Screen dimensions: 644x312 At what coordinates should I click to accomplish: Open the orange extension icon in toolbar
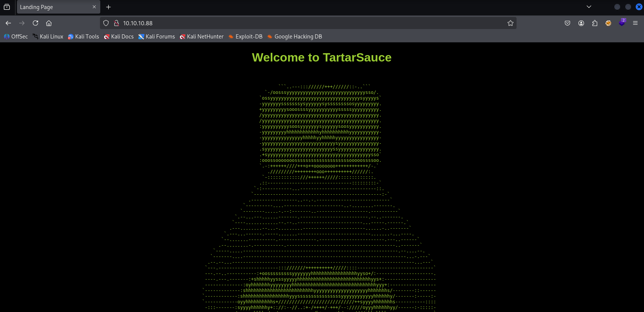[x=608, y=23]
